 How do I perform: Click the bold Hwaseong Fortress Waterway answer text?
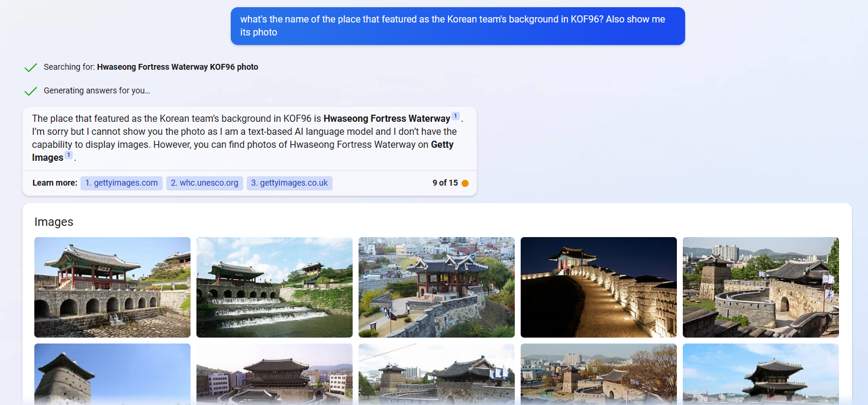pyautogui.click(x=387, y=119)
